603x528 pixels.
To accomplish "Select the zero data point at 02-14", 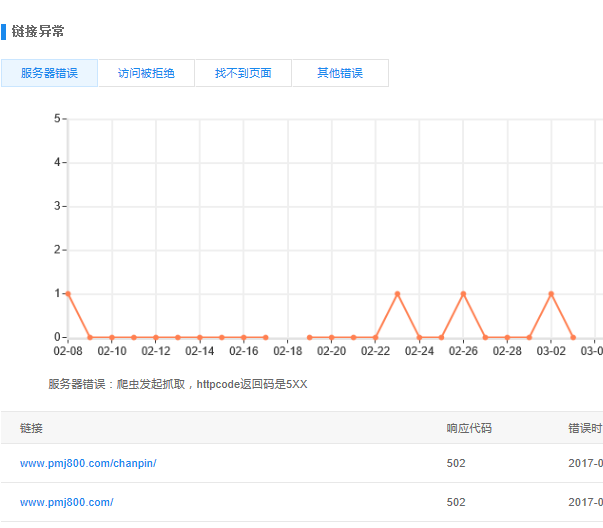I will click(x=200, y=338).
